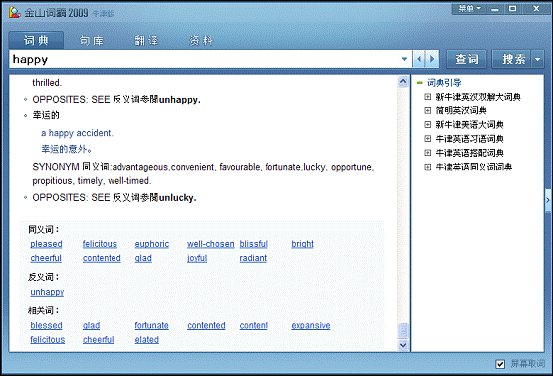Select the 简明英汉词典 dictionary entry
Viewport: 553px width, 376px height.
point(461,110)
